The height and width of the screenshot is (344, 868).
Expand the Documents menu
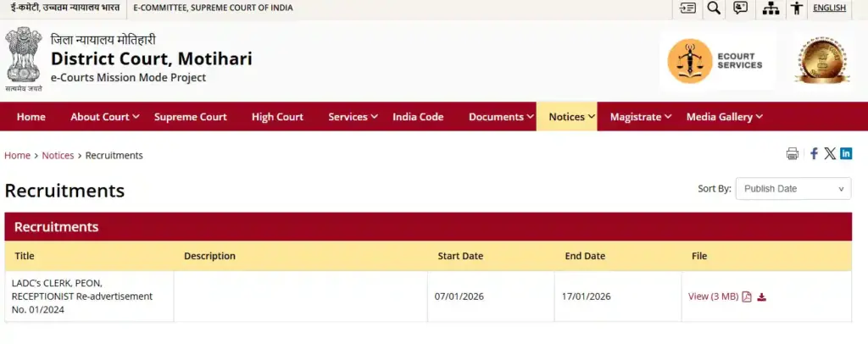501,117
